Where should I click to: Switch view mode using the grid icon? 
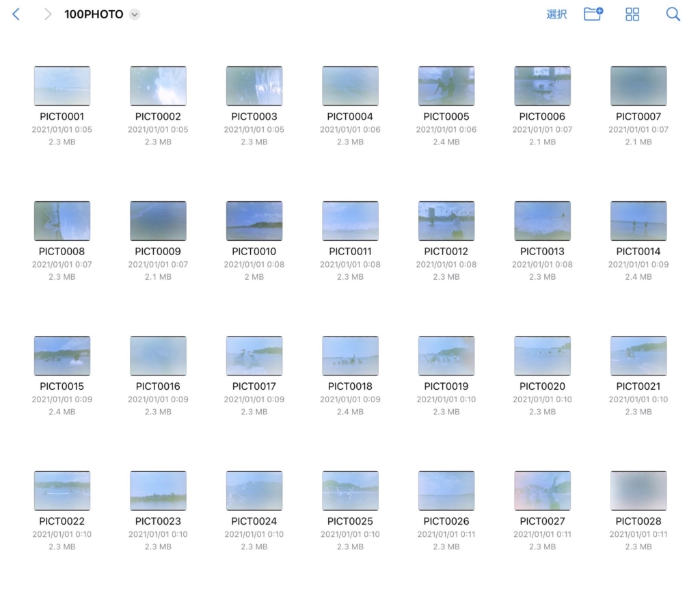click(x=632, y=14)
